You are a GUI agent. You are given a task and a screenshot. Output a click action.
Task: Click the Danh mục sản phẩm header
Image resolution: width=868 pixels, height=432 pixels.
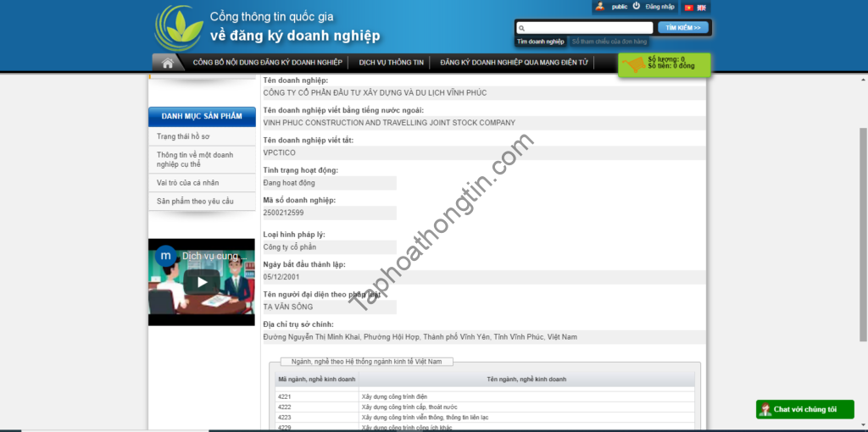[x=202, y=116]
